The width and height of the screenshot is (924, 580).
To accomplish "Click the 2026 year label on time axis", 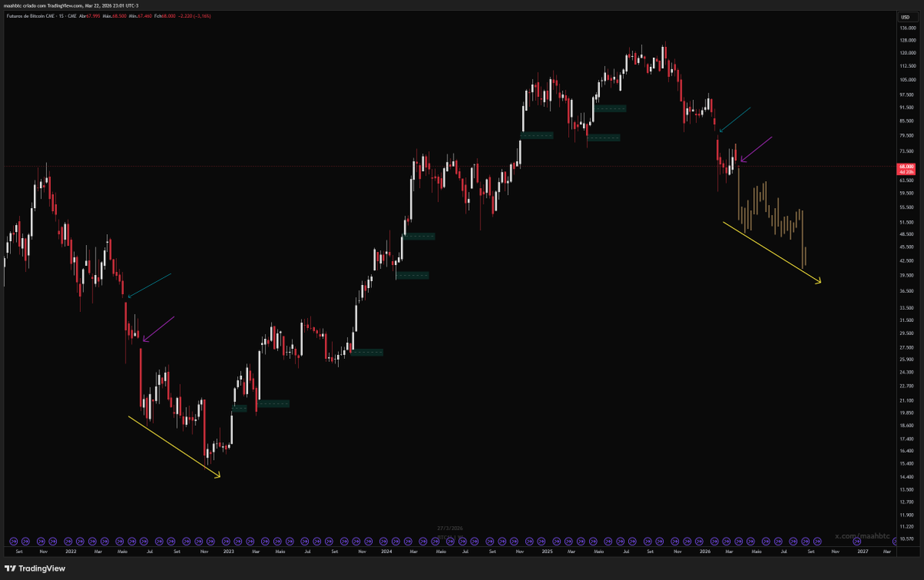I will pos(705,552).
